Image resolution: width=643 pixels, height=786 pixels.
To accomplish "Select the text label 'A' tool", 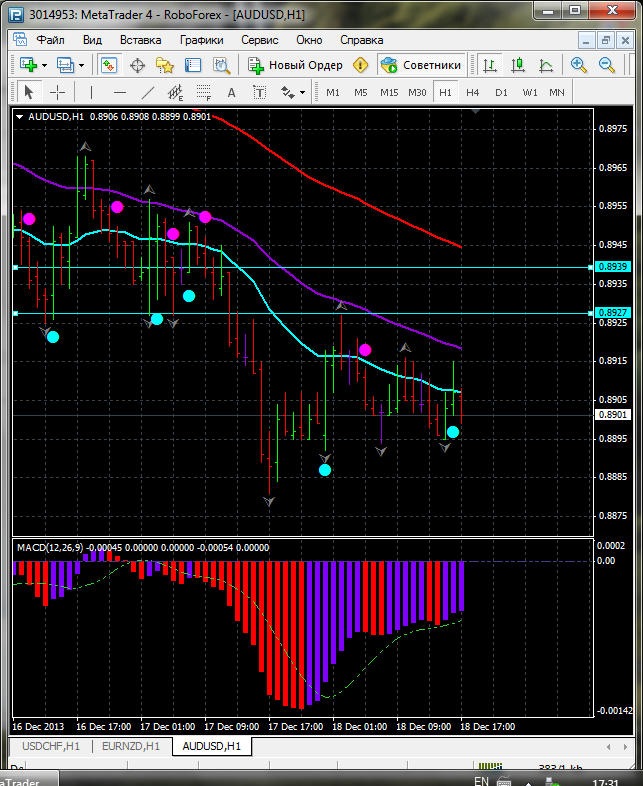I will coord(231,92).
